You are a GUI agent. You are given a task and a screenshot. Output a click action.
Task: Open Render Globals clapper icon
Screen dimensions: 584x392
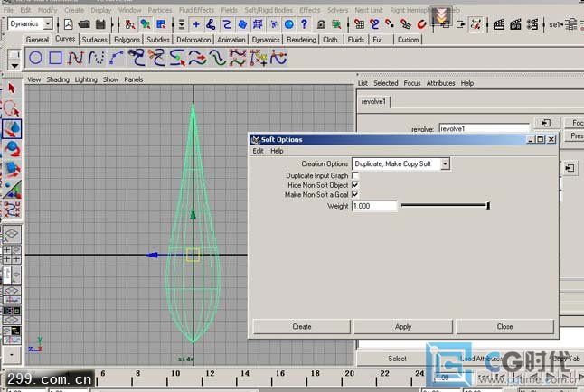coord(532,24)
